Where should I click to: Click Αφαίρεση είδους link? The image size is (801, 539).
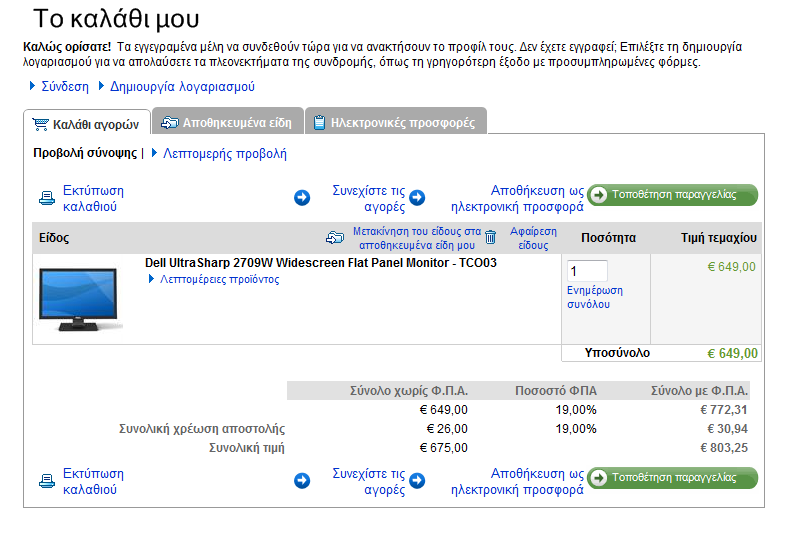(x=533, y=238)
